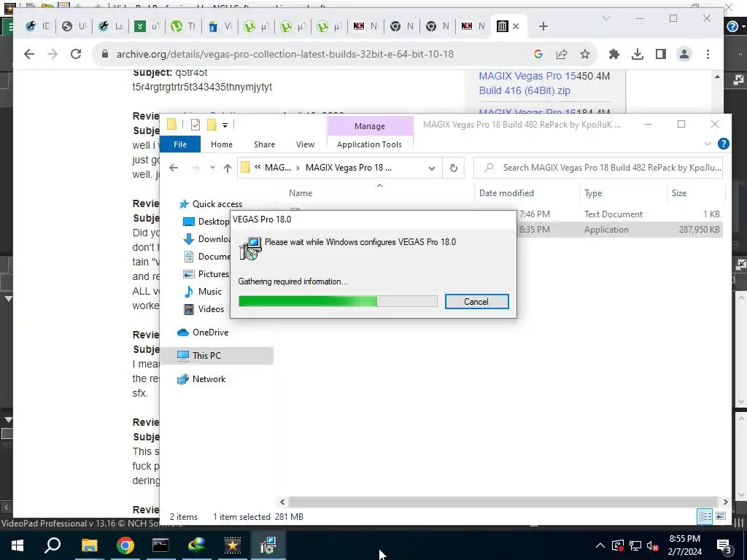
Task: Open Chrome profile menu
Action: pyautogui.click(x=684, y=54)
